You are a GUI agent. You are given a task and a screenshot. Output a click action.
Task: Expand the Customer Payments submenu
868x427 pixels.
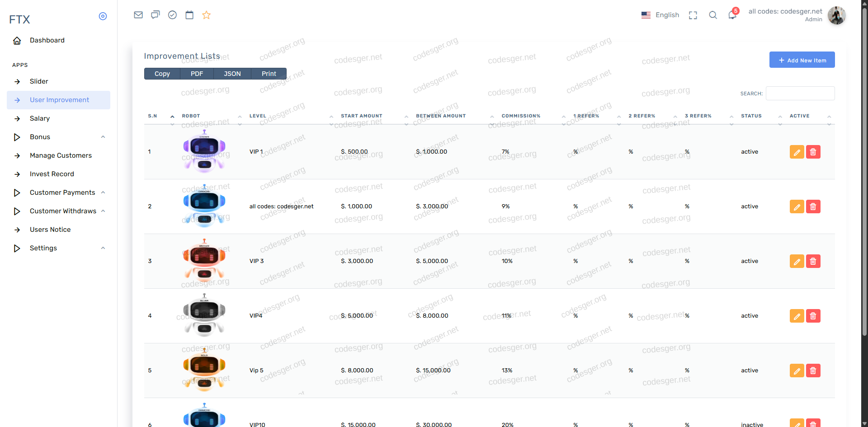(62, 192)
